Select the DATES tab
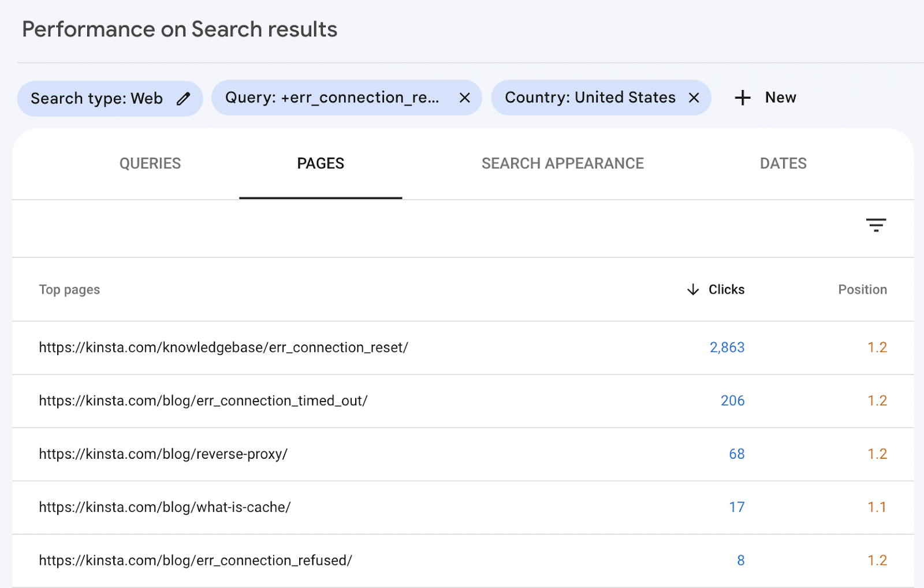Viewport: 924px width, 588px height. (783, 163)
